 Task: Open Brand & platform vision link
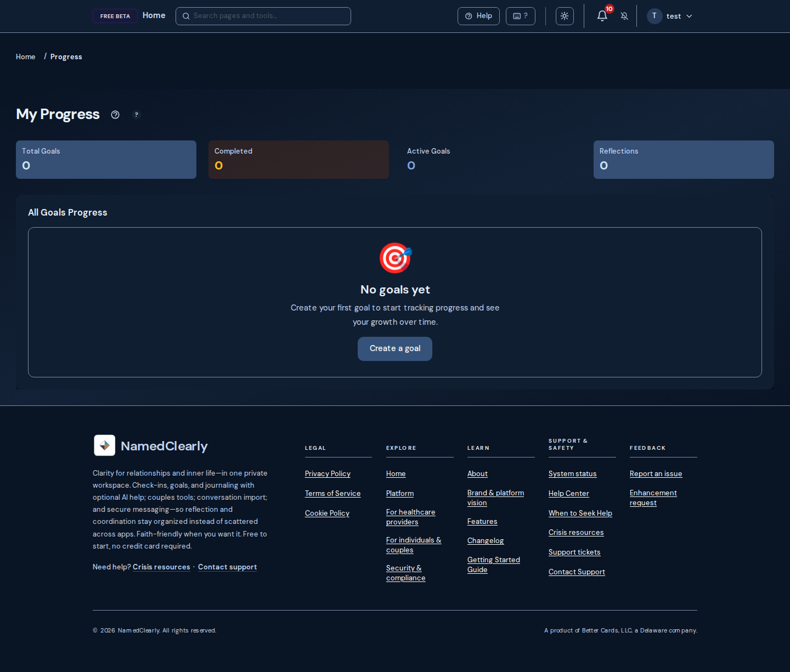click(x=495, y=498)
